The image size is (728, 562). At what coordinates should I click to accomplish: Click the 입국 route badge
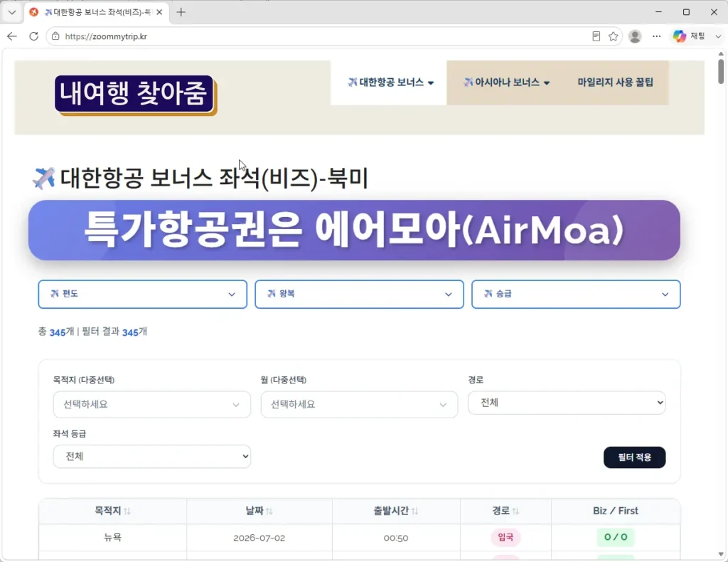[505, 537]
